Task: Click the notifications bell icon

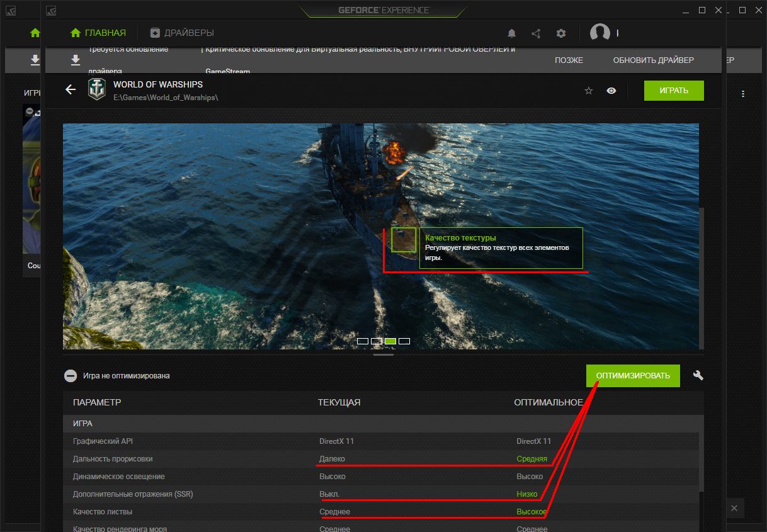Action: [512, 33]
